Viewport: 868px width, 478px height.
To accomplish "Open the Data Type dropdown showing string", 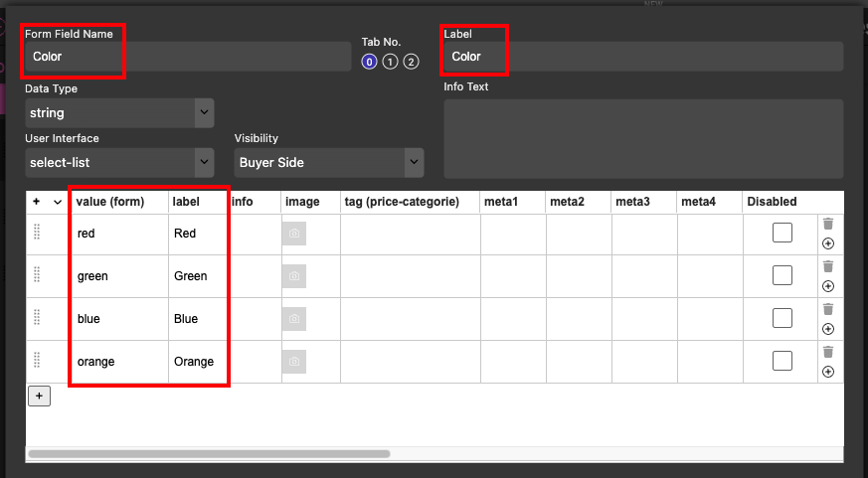I will click(119, 113).
